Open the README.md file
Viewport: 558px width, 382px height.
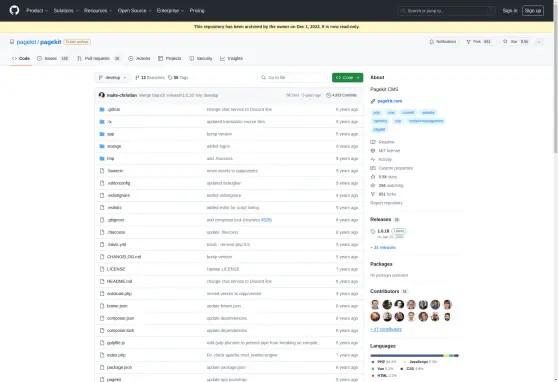pos(119,281)
